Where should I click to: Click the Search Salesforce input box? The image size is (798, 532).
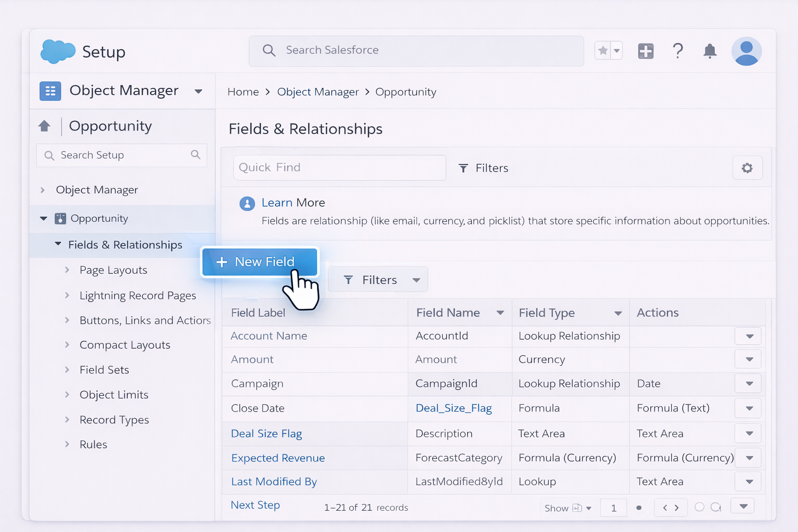(416, 51)
